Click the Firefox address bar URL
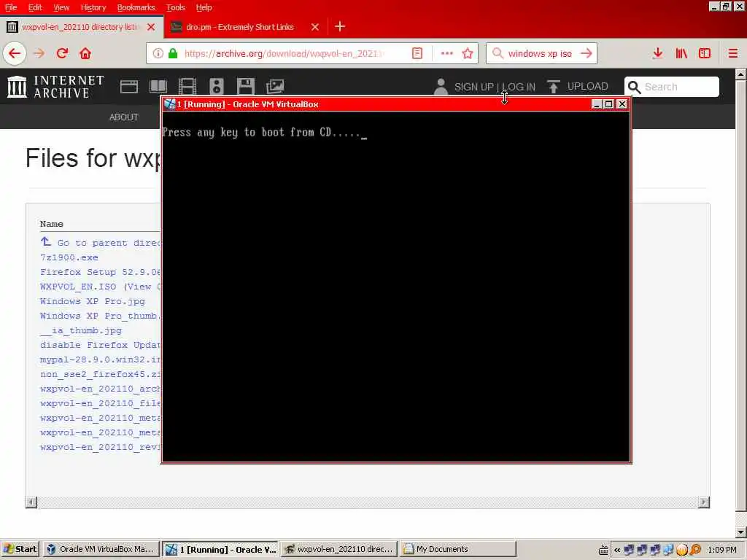Image resolution: width=747 pixels, height=560 pixels. [x=284, y=53]
